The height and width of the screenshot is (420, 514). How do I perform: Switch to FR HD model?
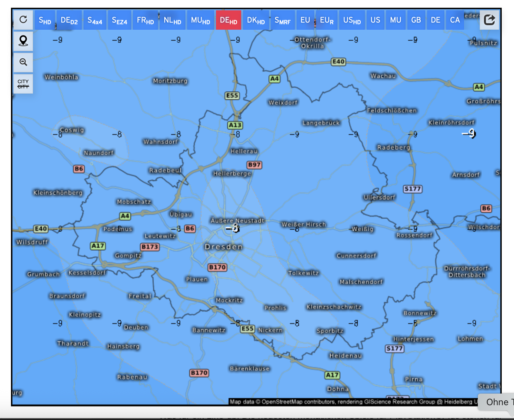[145, 20]
